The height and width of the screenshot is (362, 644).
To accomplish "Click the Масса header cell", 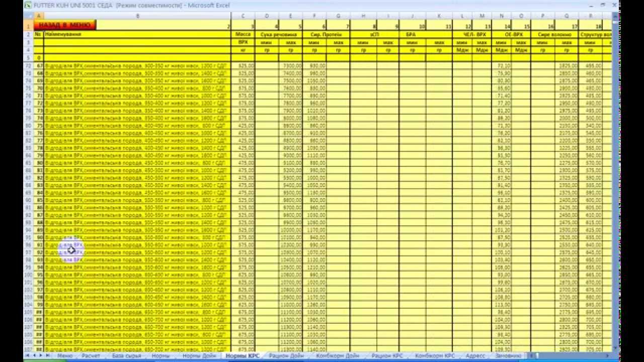I will (x=243, y=34).
